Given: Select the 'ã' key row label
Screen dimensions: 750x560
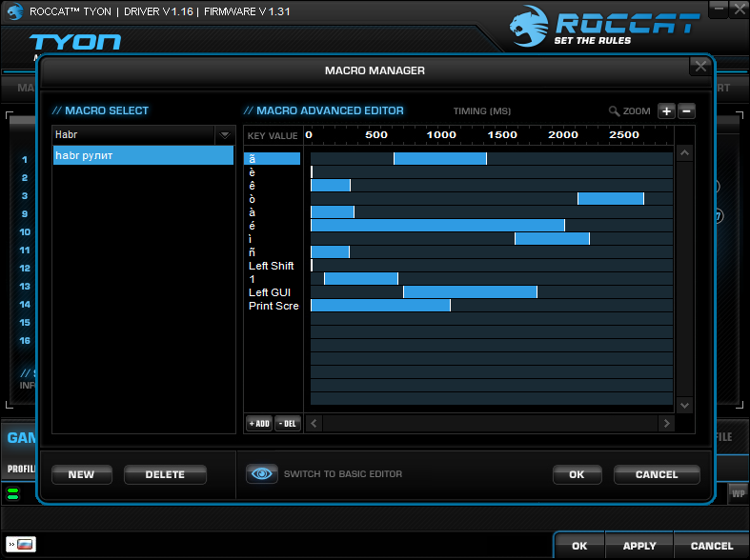Looking at the screenshot, I should 272,159.
